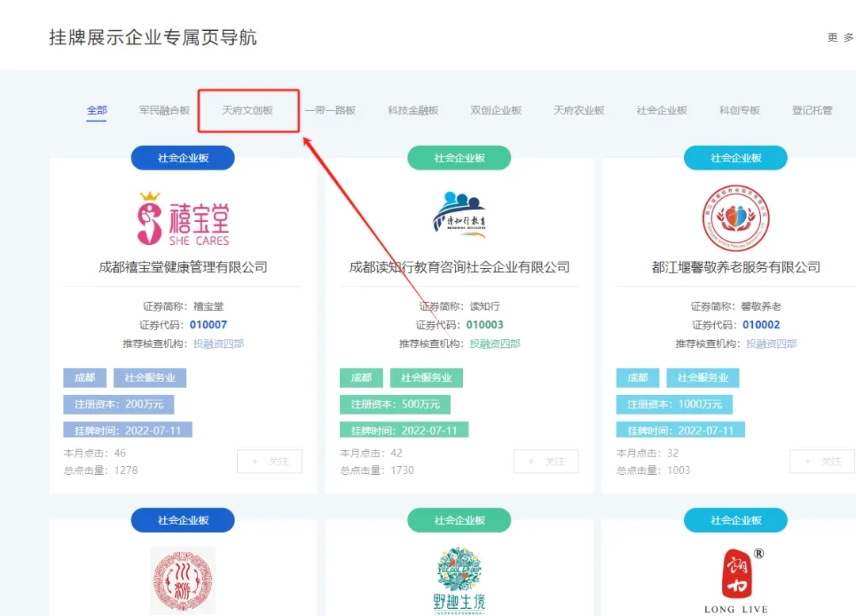Click 投融资四部 link in 读知行 card

(x=495, y=343)
